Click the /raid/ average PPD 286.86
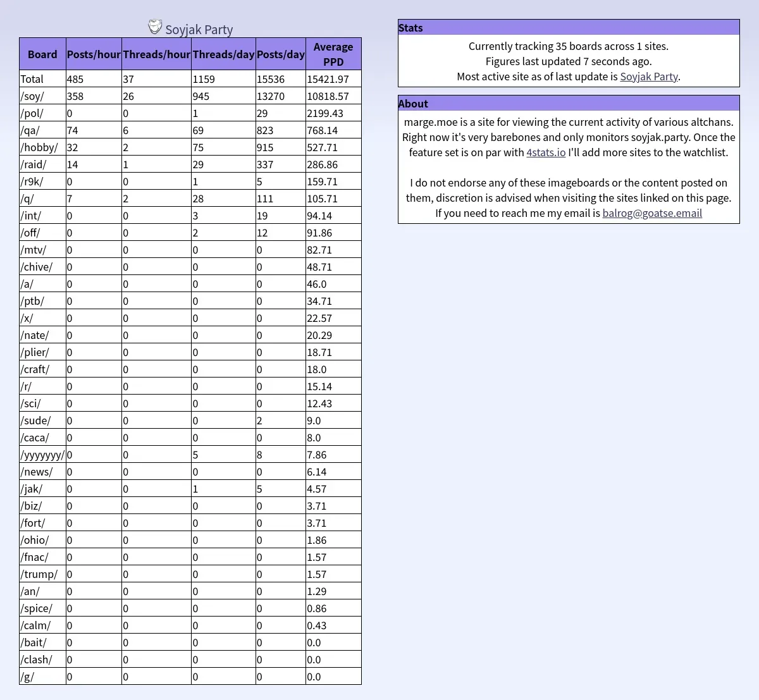 tap(333, 164)
